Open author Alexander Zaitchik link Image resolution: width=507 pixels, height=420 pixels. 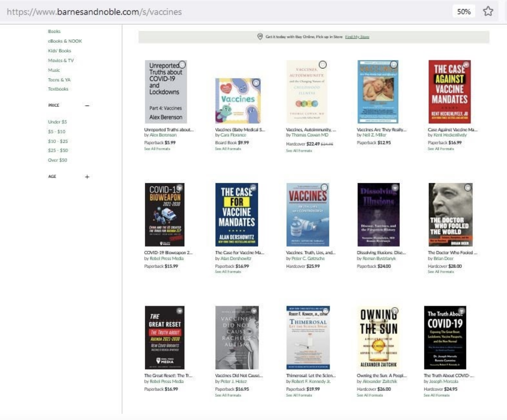tap(379, 382)
